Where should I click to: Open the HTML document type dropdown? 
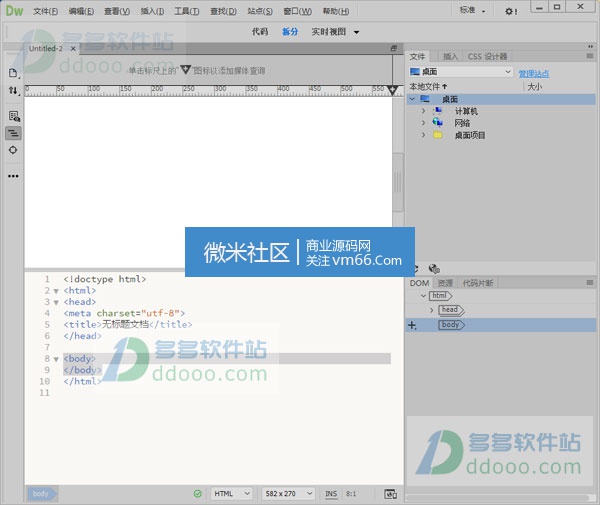click(x=232, y=494)
